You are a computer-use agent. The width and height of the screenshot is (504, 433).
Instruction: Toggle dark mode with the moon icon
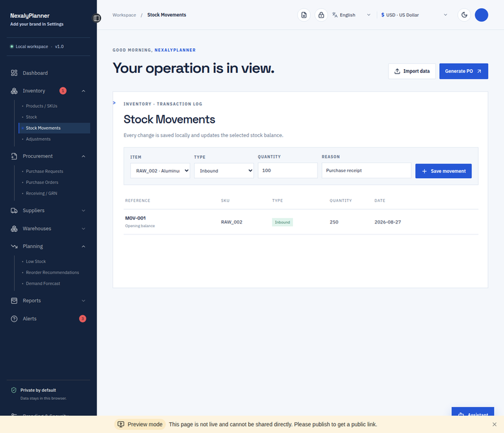(x=464, y=15)
